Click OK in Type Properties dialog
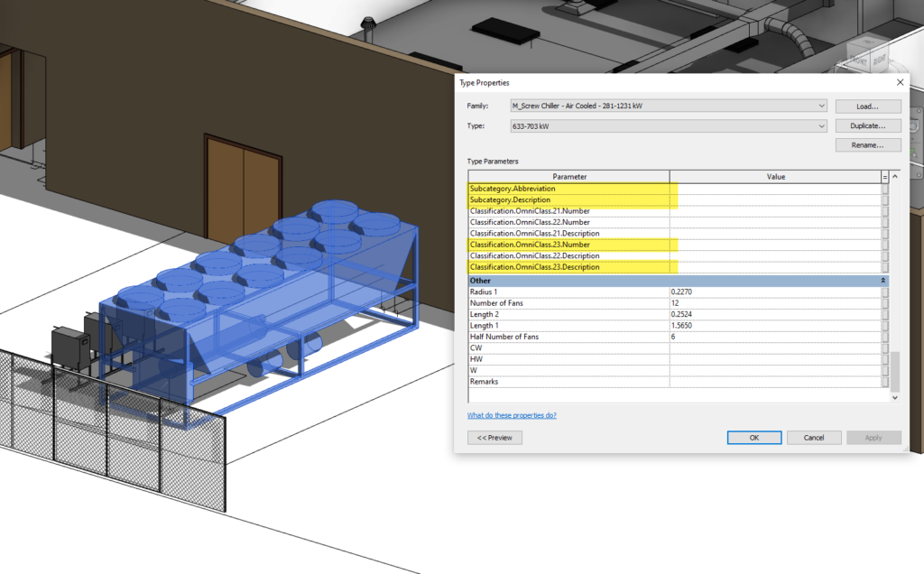Screen dimensions: 924x574 point(754,438)
